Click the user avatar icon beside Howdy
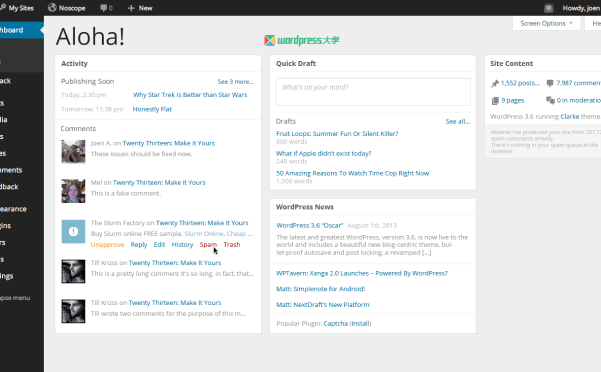Image resolution: width=601 pixels, height=372 pixels. 548,8
